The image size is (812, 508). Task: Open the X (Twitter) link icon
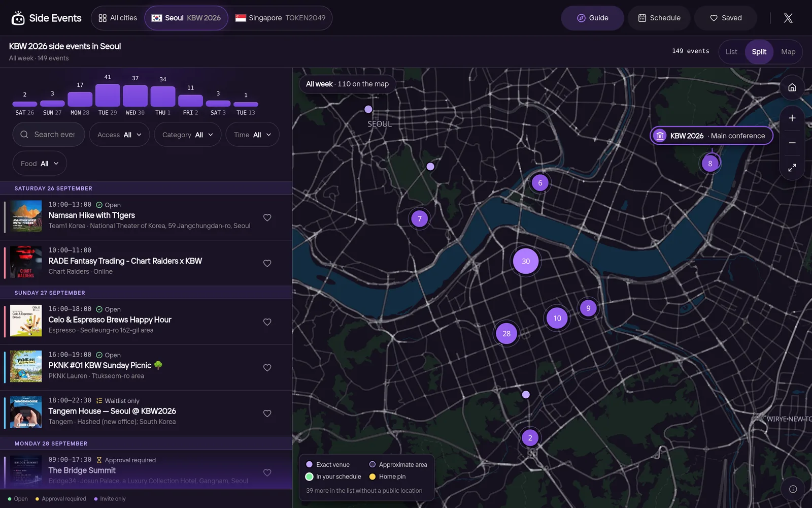(788, 18)
